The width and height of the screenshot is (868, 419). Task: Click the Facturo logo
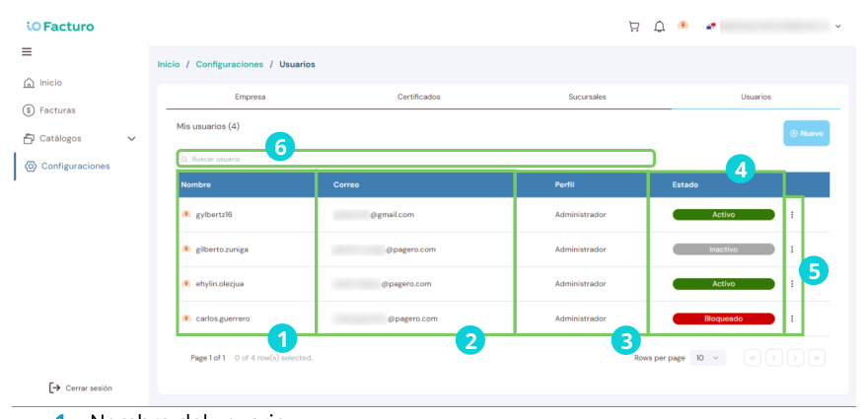(60, 26)
